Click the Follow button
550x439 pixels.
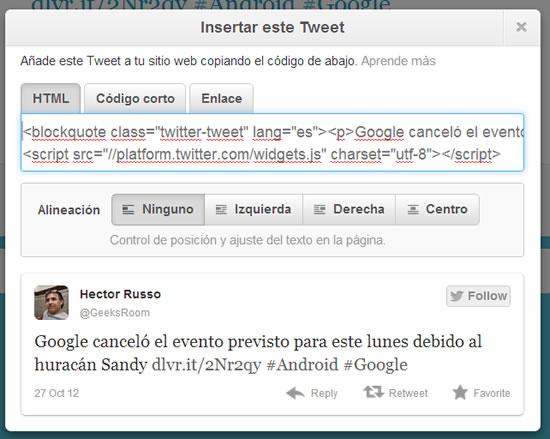pos(478,296)
